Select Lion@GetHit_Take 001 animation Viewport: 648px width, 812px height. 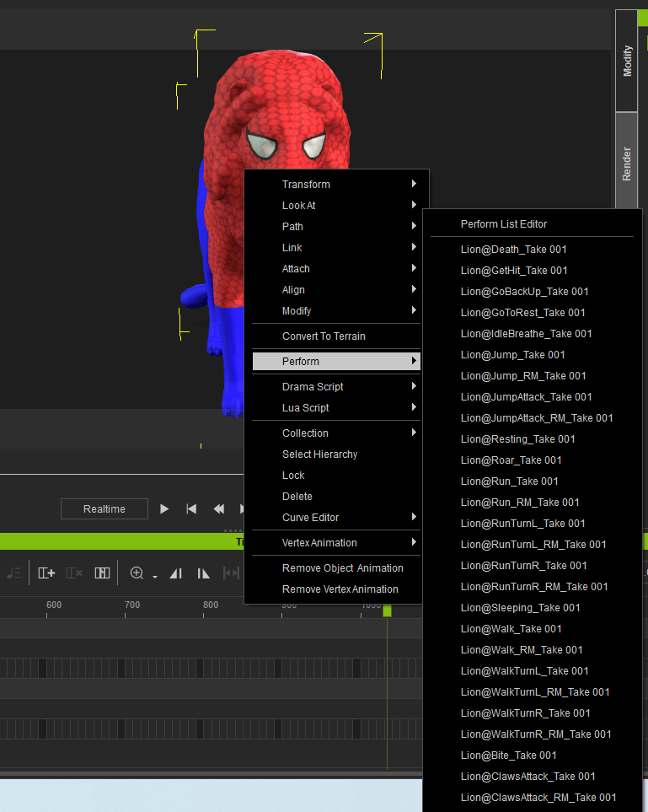tap(532, 271)
